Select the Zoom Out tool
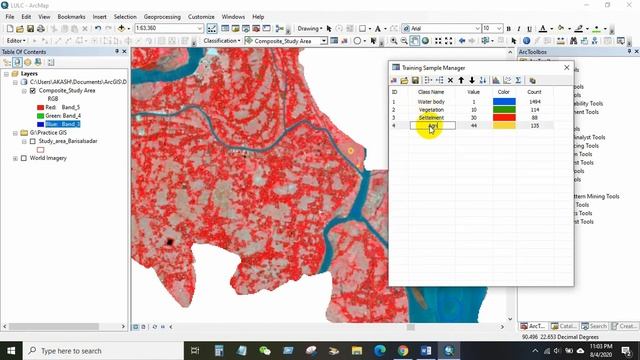Screen dimensions: 640x360 (x=404, y=41)
